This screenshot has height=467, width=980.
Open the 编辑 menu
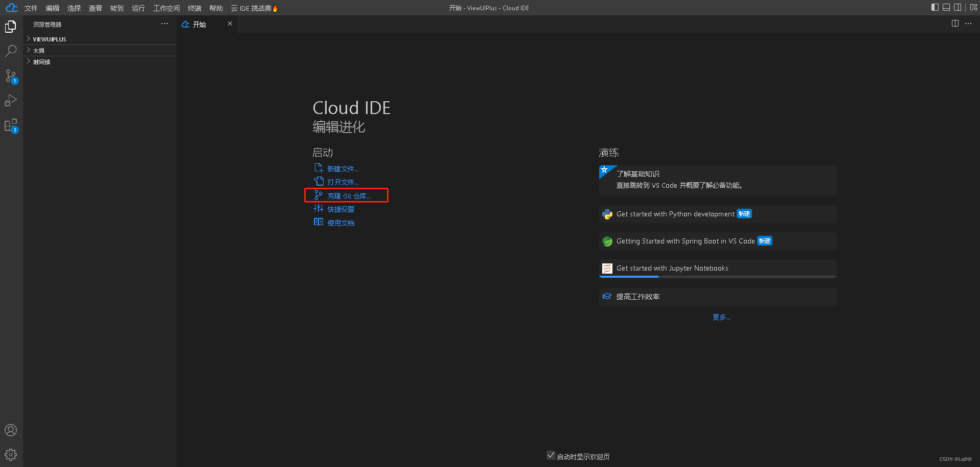(53, 8)
